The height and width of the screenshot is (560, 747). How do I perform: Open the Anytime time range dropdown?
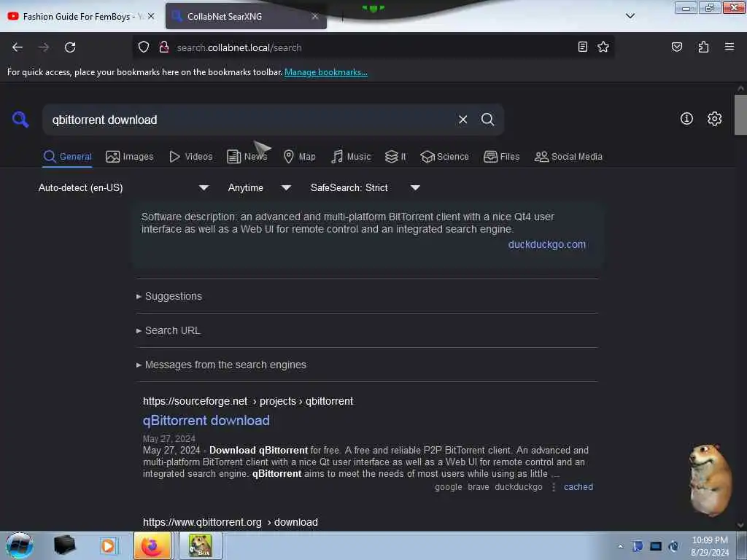pyautogui.click(x=259, y=187)
